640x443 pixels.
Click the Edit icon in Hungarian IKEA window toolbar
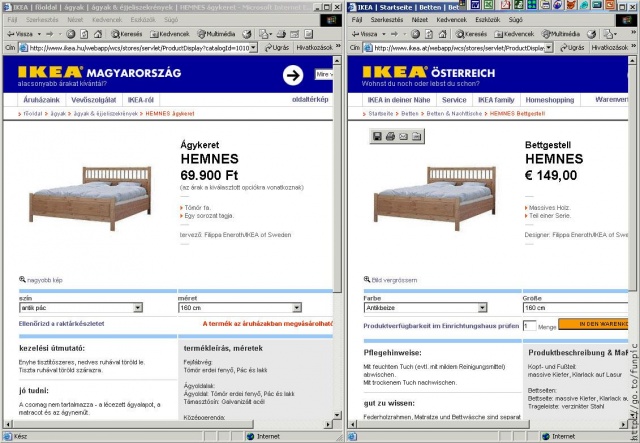[295, 34]
